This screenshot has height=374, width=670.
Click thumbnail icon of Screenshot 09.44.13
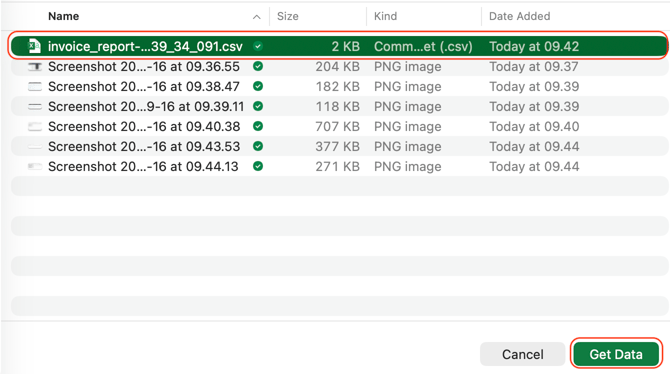[35, 166]
